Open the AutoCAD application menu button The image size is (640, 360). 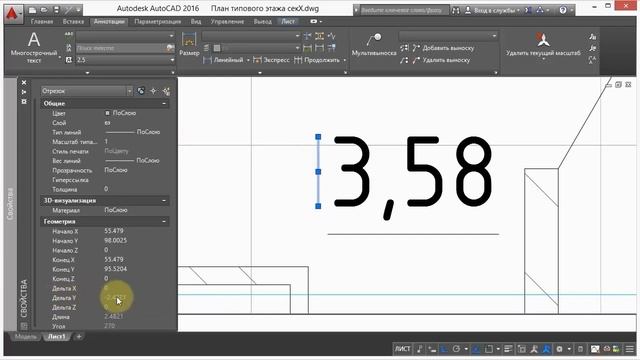13,14
